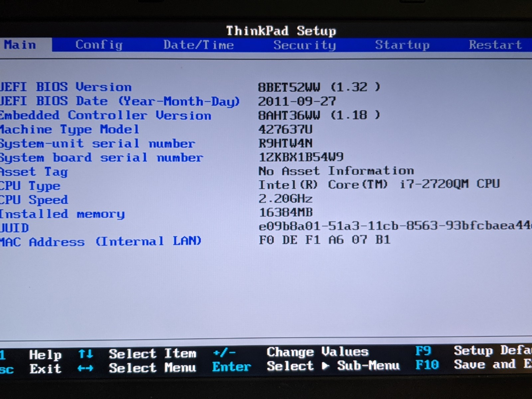Click the F10 key label

(427, 365)
